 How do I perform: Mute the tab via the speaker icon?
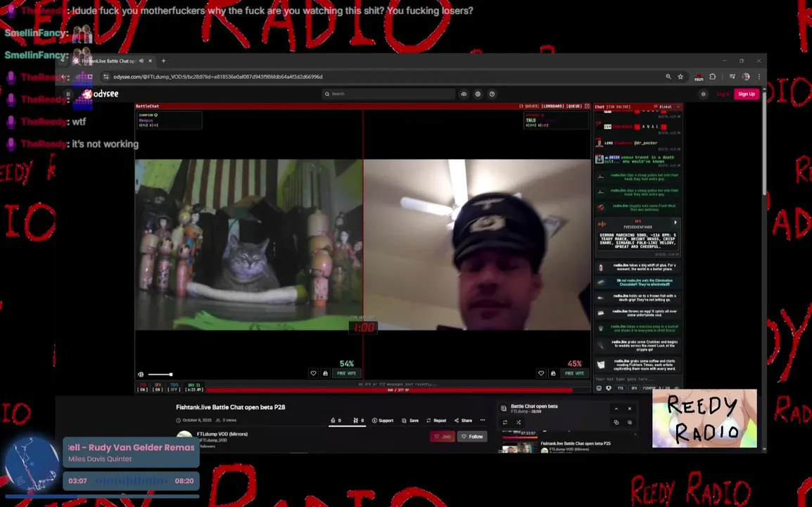click(x=141, y=61)
